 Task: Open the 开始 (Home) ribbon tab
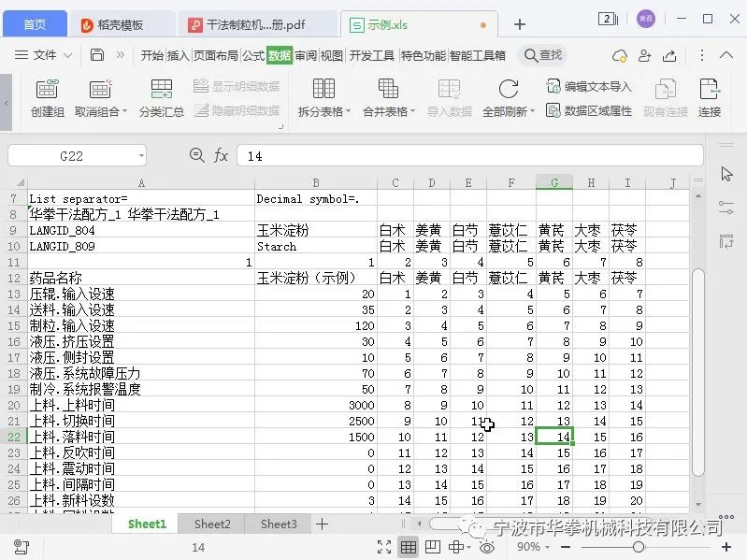tap(151, 55)
